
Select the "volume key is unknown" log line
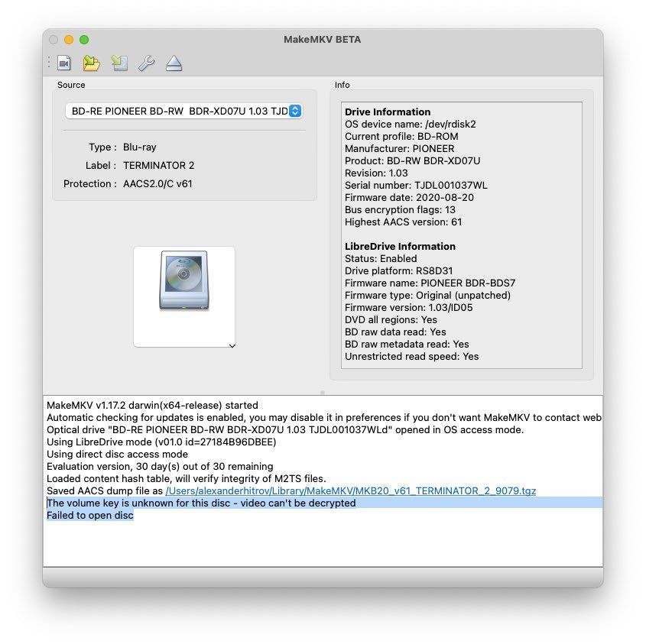click(x=201, y=503)
